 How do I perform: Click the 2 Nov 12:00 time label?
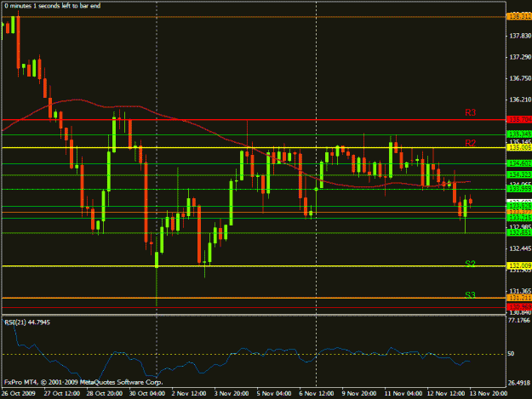(189, 394)
